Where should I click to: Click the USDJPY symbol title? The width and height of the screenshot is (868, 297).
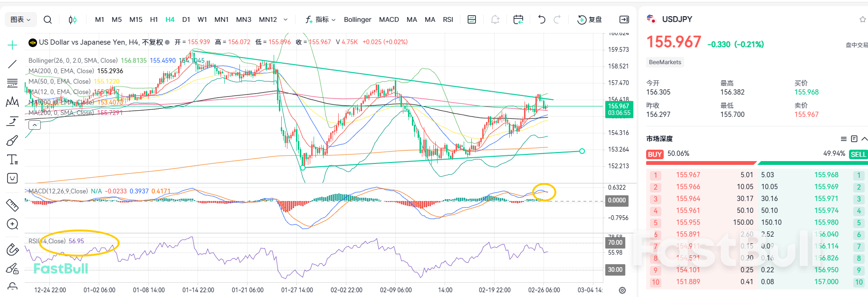(677, 19)
